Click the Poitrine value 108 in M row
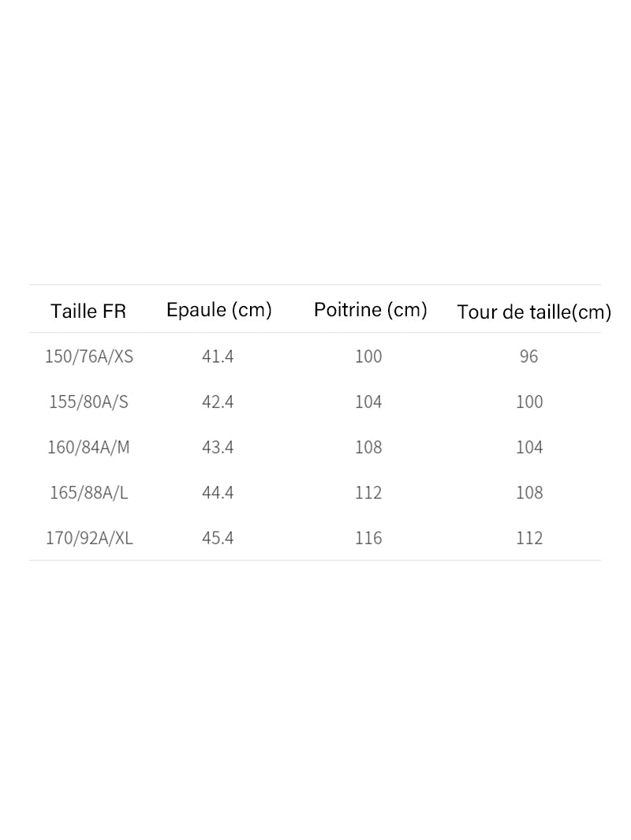This screenshot has height=840, width=631. 368,447
